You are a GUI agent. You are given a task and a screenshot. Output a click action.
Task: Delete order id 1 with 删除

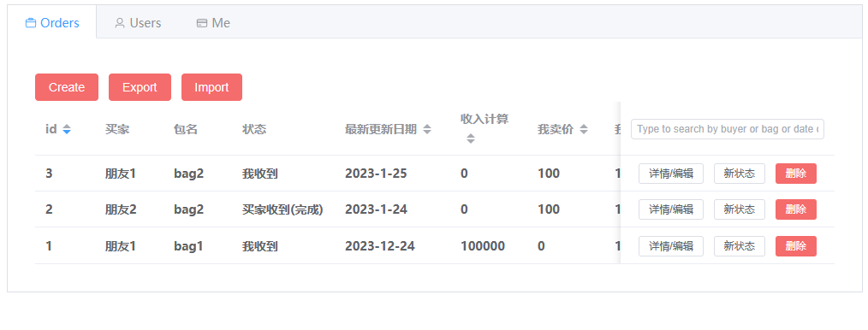[x=796, y=246]
